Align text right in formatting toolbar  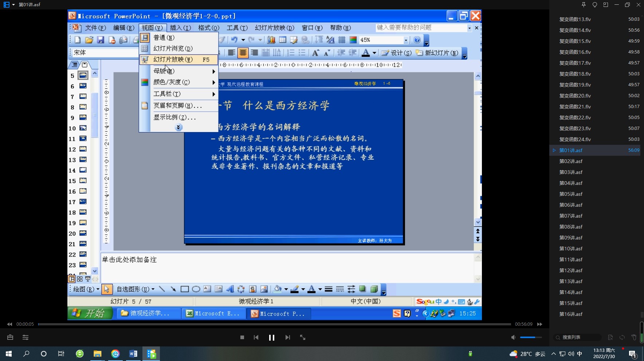point(254,53)
